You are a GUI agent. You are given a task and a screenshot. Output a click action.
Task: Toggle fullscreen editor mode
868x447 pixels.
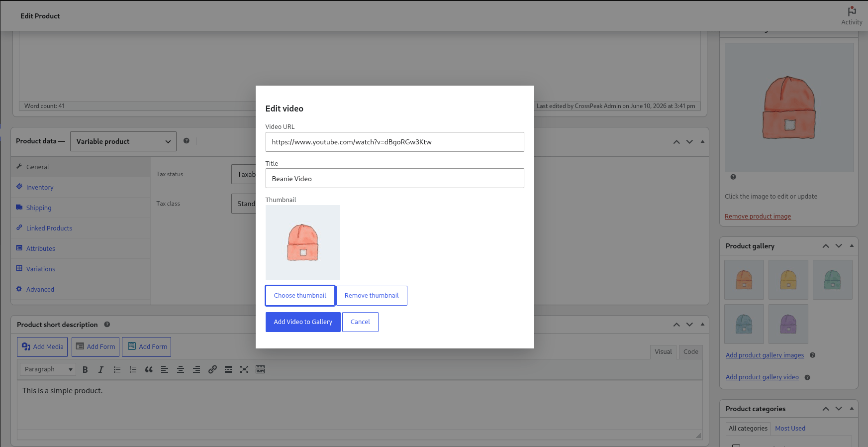click(244, 369)
